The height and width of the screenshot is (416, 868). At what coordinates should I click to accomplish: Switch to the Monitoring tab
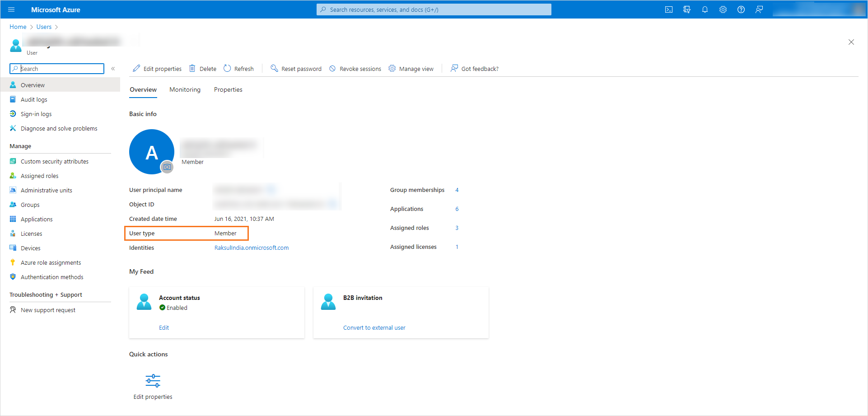(185, 89)
